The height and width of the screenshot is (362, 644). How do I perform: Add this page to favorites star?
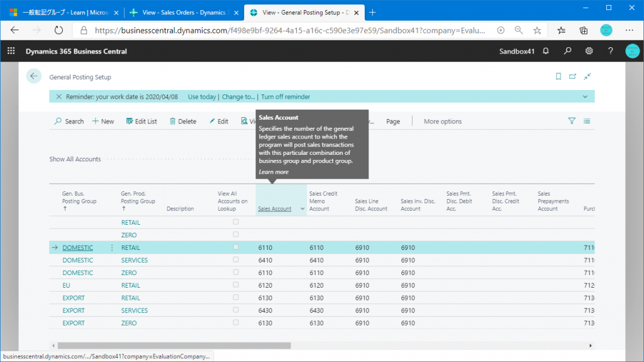pyautogui.click(x=537, y=30)
